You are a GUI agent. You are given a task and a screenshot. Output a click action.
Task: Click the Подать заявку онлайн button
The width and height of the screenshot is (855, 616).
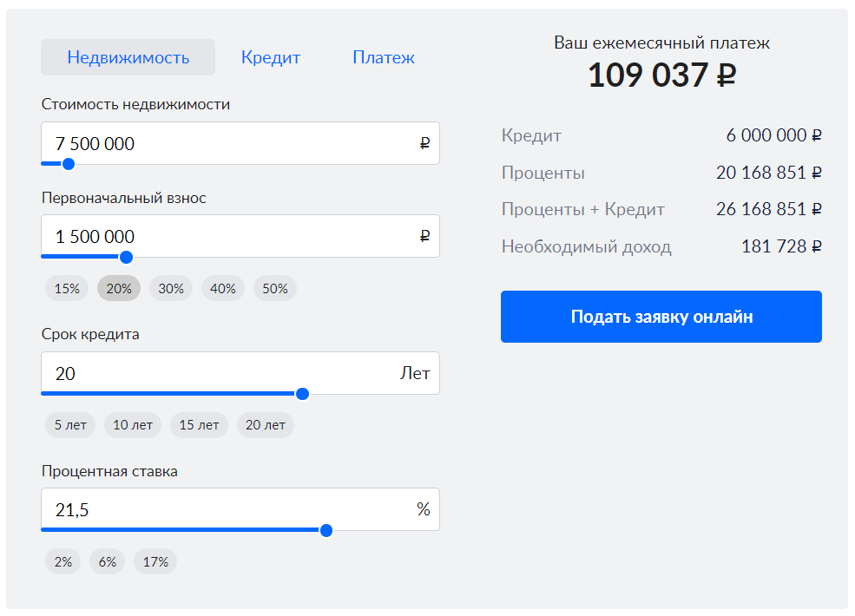coord(661,317)
